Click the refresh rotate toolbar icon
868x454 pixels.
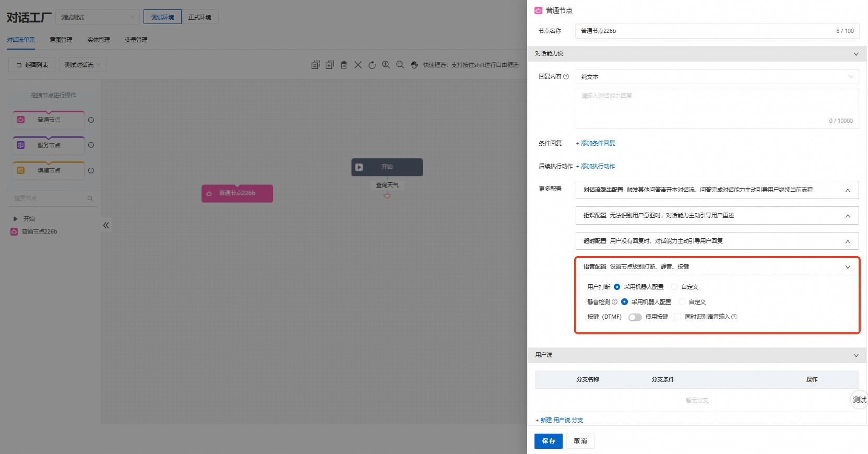[372, 65]
